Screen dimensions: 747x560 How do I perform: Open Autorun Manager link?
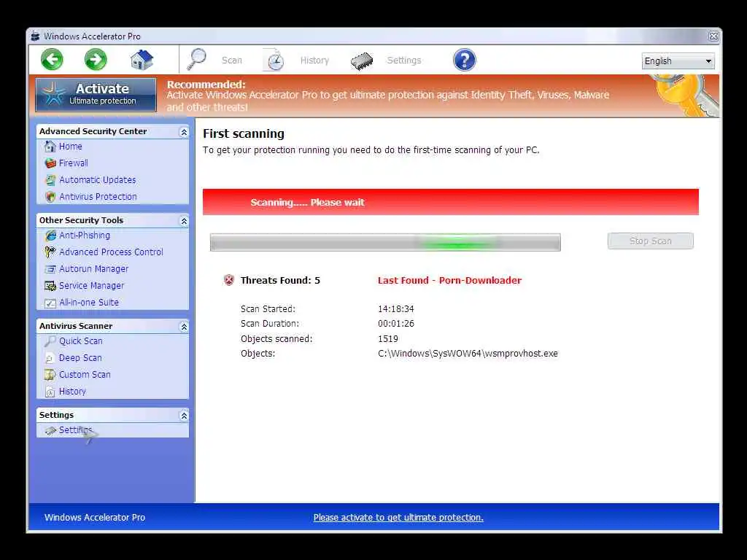point(94,269)
